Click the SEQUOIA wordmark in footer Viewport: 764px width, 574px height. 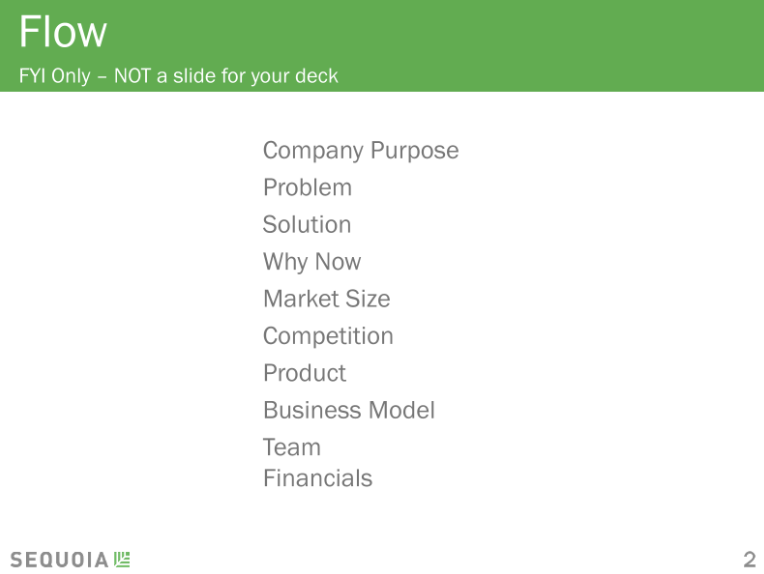pos(59,560)
